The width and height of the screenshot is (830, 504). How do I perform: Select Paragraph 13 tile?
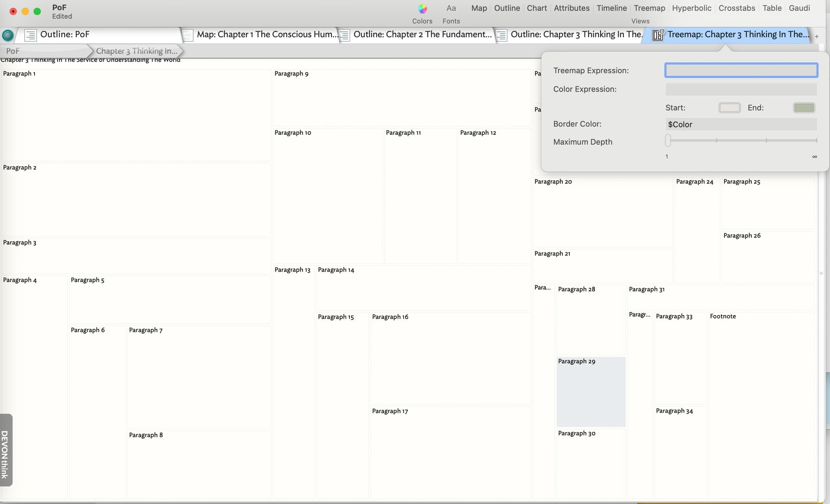pyautogui.click(x=294, y=382)
